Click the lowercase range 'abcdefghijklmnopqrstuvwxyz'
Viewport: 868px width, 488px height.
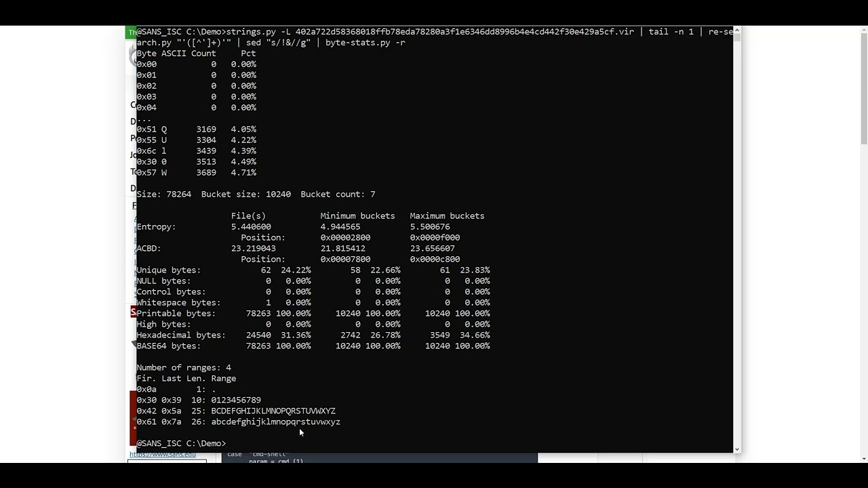point(275,422)
